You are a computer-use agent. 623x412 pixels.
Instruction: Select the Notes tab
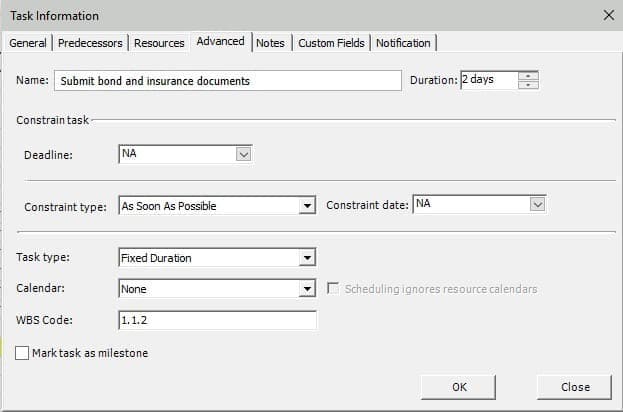(x=270, y=43)
